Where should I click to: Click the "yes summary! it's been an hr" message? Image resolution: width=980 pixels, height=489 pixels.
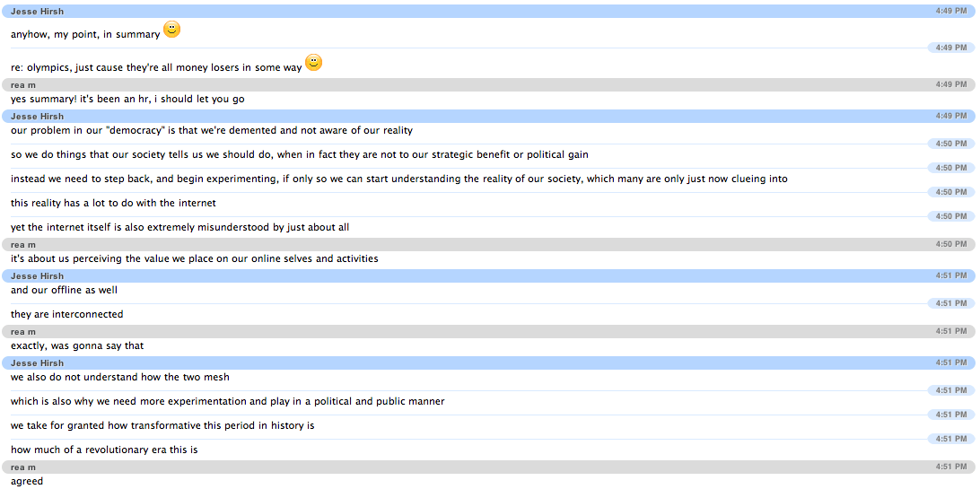click(x=127, y=99)
